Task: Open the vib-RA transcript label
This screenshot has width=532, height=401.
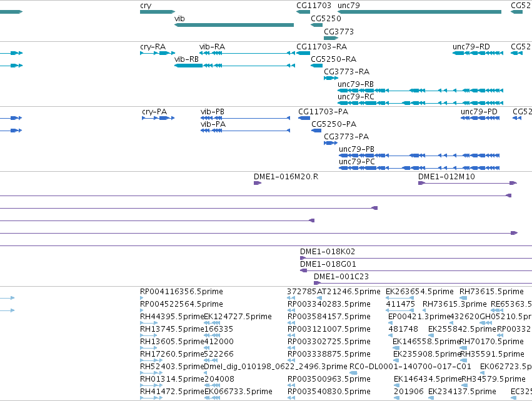Action: (x=212, y=46)
